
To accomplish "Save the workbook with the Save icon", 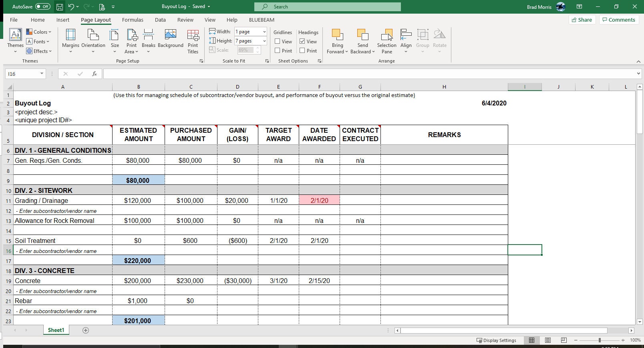I will (59, 7).
